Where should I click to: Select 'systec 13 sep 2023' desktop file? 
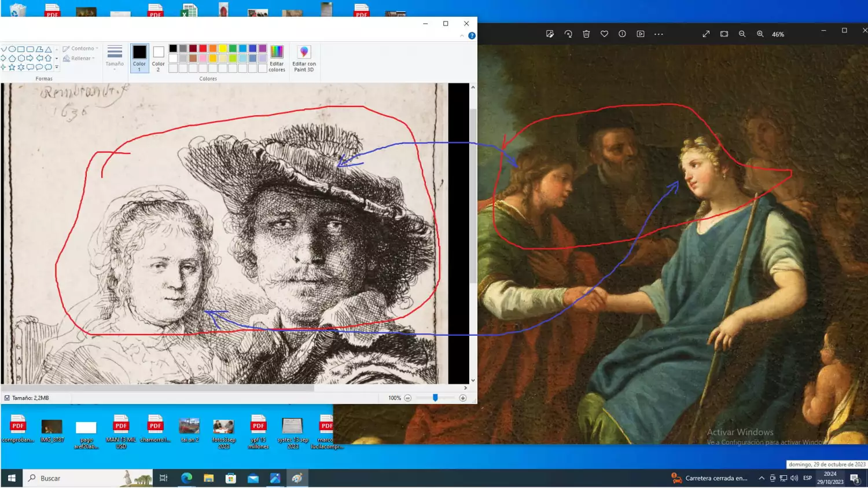coord(292,434)
